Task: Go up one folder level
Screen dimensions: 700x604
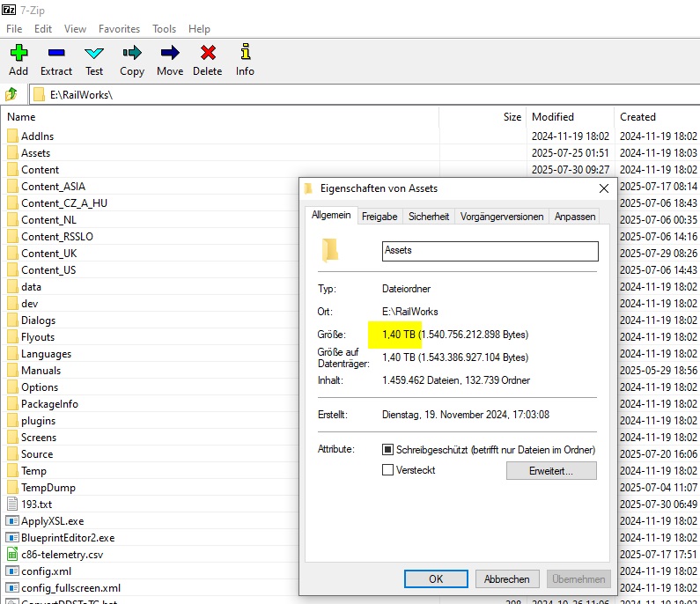Action: (x=11, y=94)
